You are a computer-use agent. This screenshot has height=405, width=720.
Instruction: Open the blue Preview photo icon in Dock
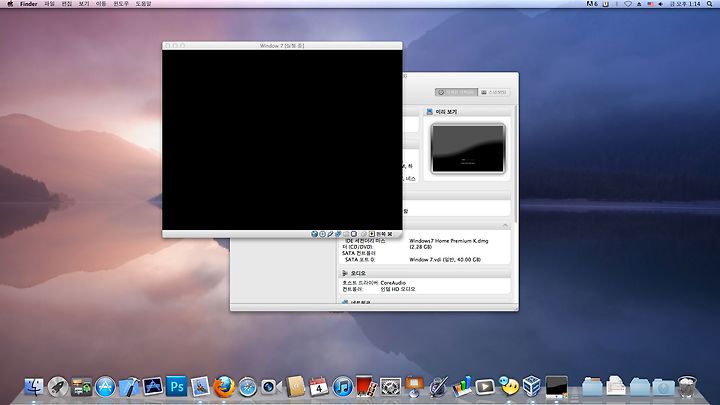[200, 387]
